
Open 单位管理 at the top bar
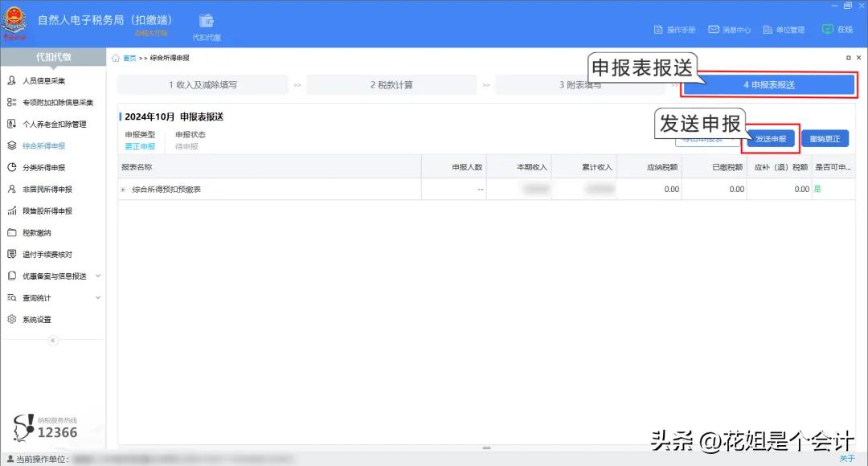click(x=784, y=29)
